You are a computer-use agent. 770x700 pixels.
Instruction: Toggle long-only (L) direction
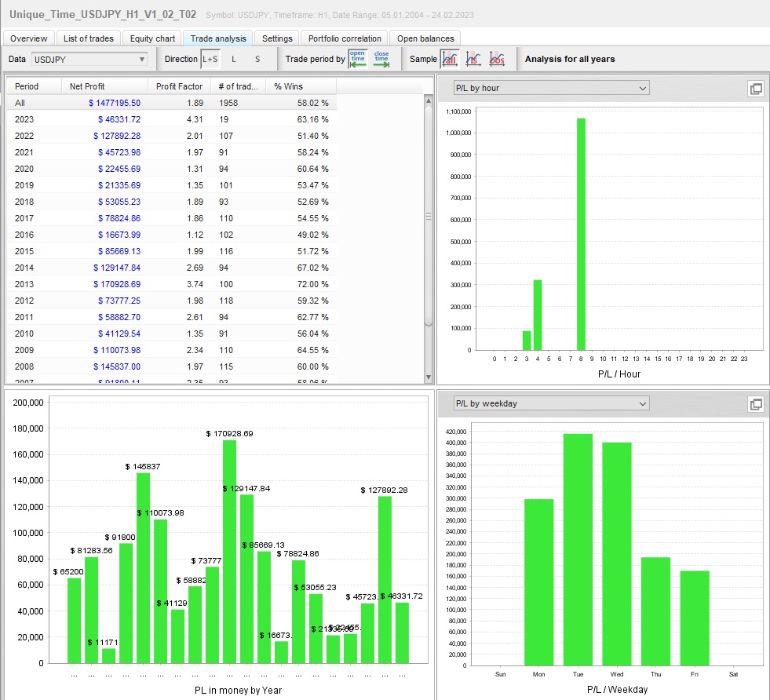233,59
